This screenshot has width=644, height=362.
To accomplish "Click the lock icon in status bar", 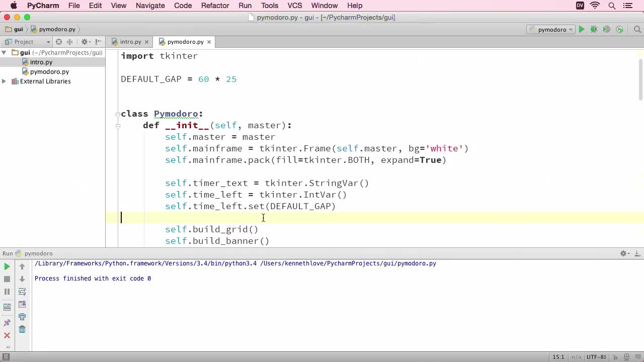I will [x=615, y=357].
